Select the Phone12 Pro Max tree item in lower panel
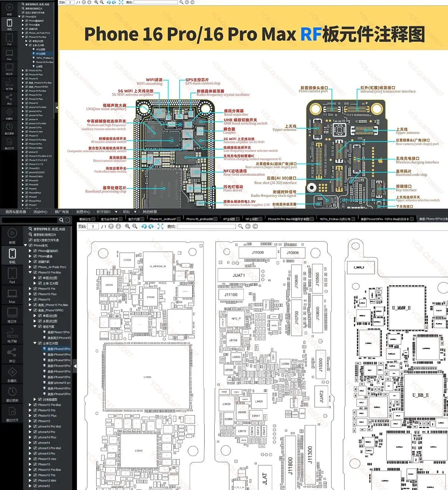The width and height of the screenshot is (448, 490). (50, 470)
